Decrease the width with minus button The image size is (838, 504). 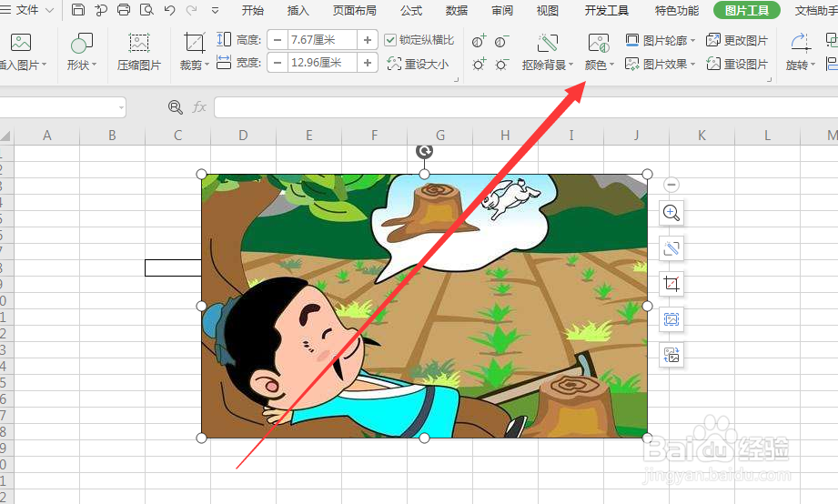click(277, 63)
